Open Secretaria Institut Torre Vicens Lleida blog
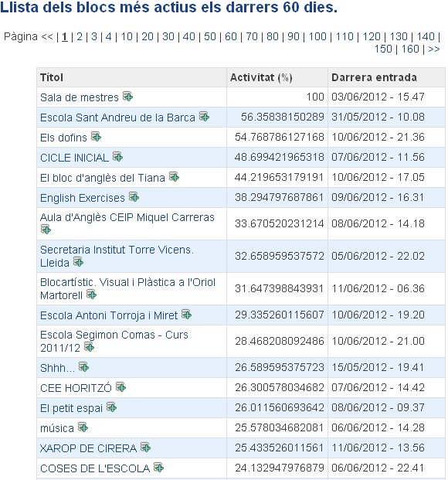 (x=117, y=256)
